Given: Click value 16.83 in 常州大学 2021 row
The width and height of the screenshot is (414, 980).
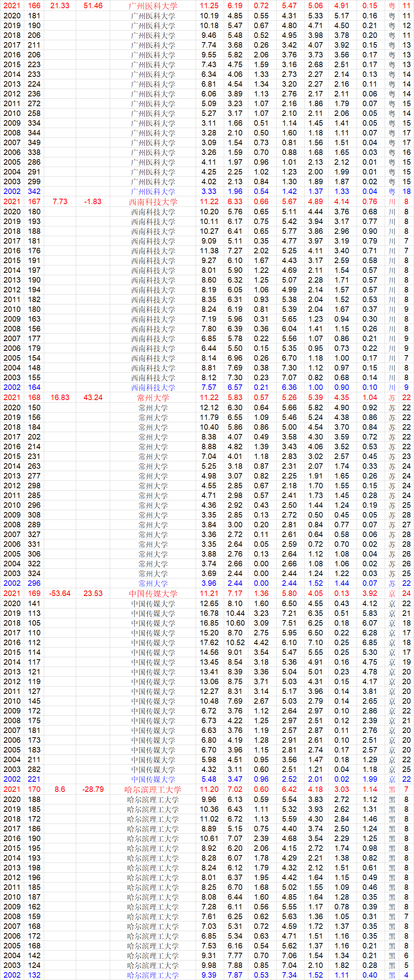Looking at the screenshot, I should point(60,398).
